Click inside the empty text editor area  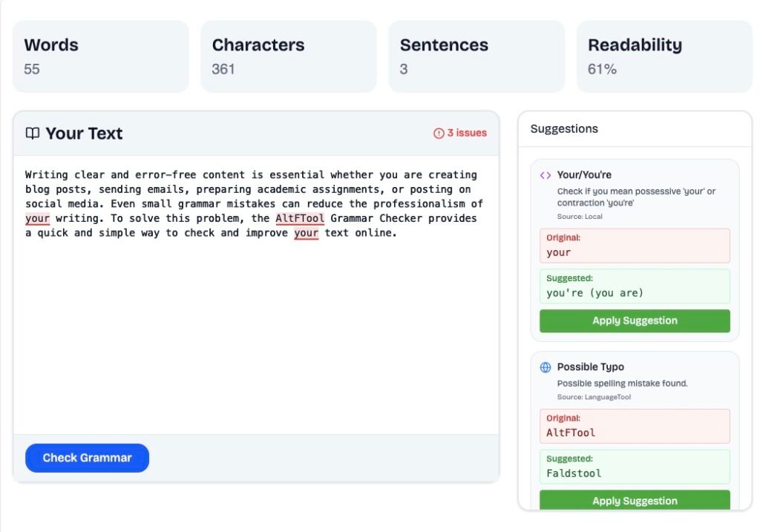click(256, 334)
